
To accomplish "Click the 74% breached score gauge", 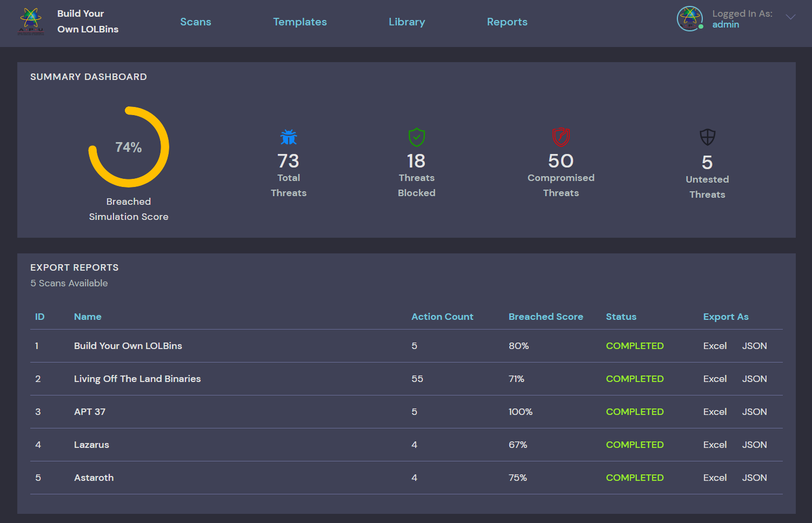I will (129, 147).
